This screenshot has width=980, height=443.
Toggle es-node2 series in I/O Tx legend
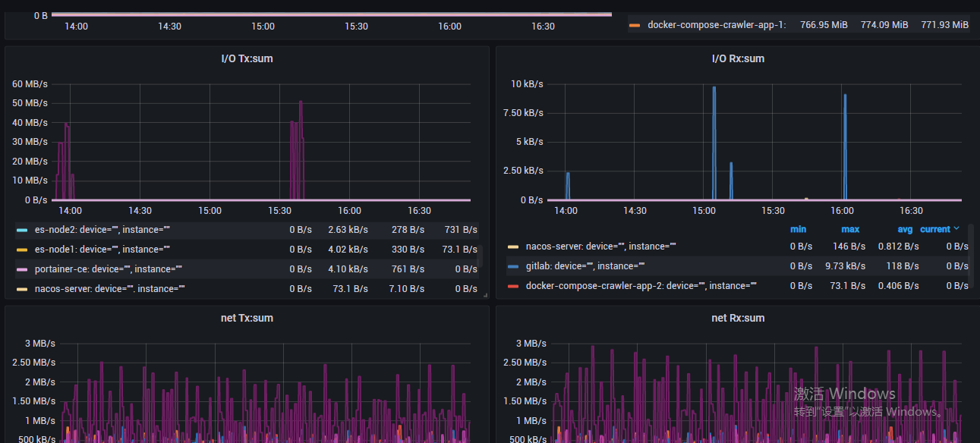pos(102,230)
